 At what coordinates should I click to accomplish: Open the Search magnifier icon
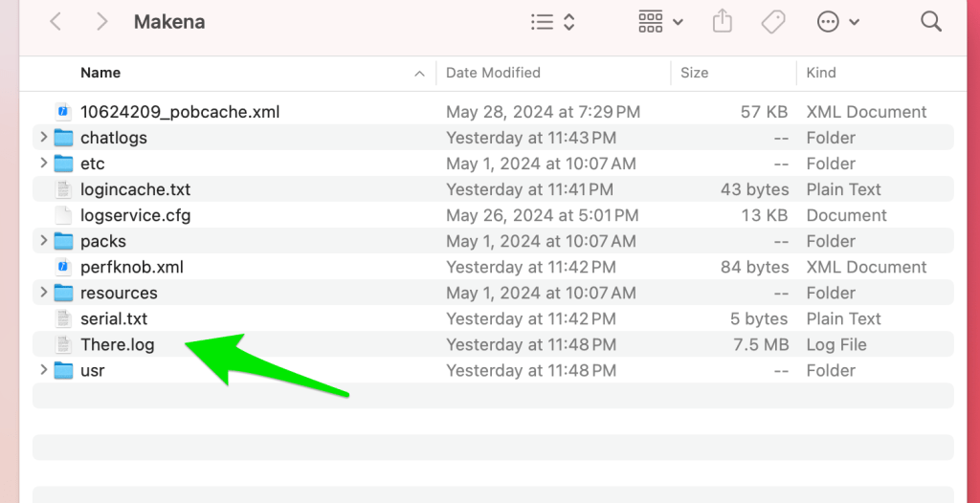click(x=930, y=22)
